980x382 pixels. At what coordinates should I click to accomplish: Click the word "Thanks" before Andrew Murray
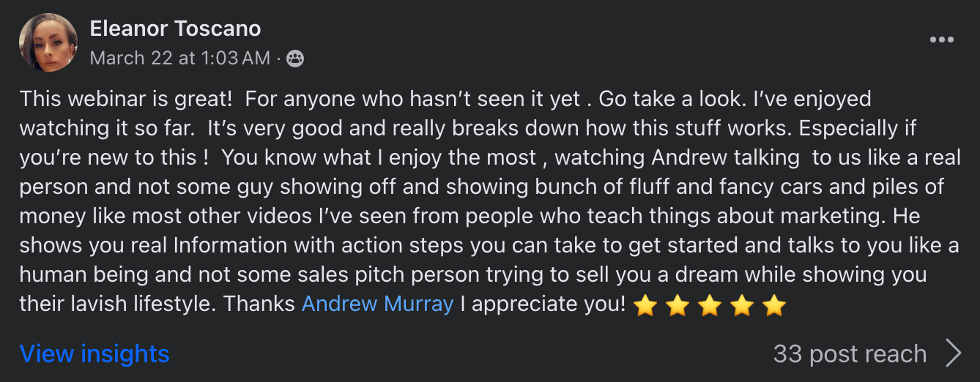(260, 304)
